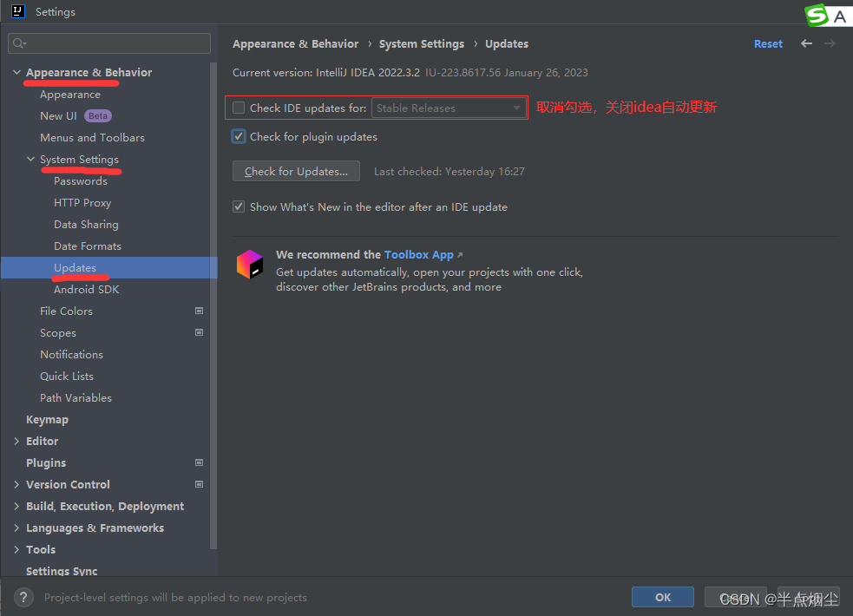The image size is (853, 616).
Task: Select Plugins settings page
Action: [46, 462]
